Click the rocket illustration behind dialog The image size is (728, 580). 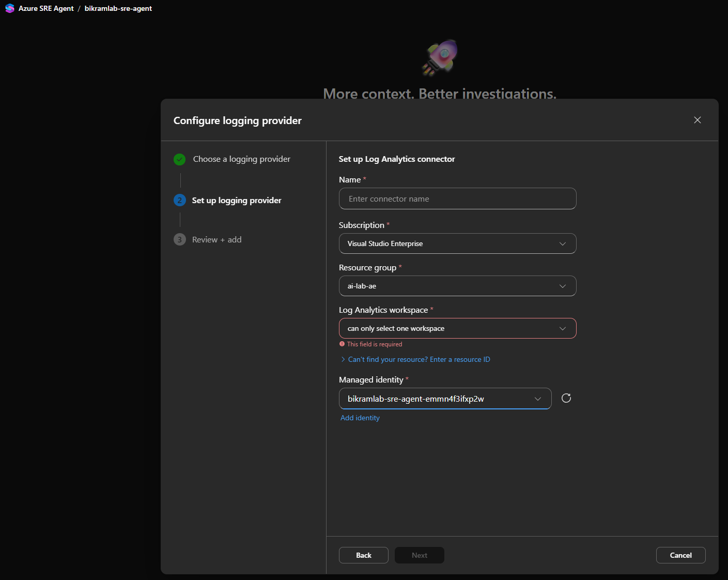[x=440, y=57]
